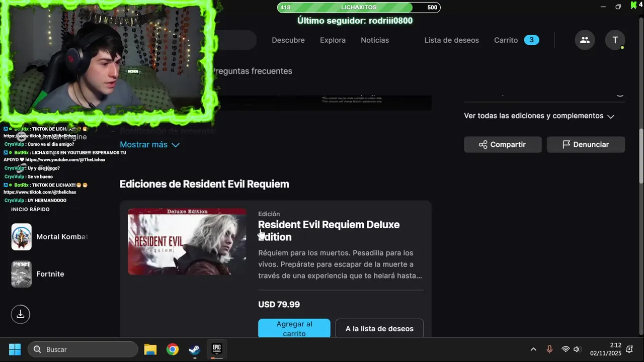Click the Epic Games taskbar icon
The image size is (644, 362).
point(217,349)
